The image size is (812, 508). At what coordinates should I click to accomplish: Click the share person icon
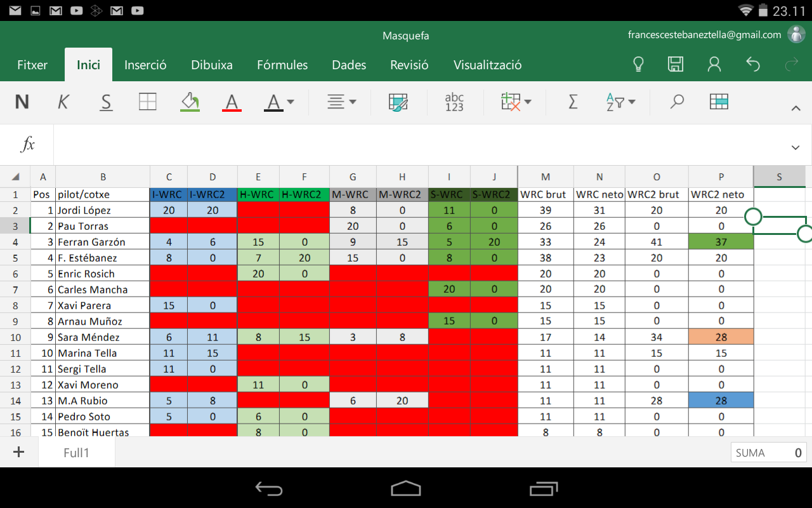click(715, 64)
